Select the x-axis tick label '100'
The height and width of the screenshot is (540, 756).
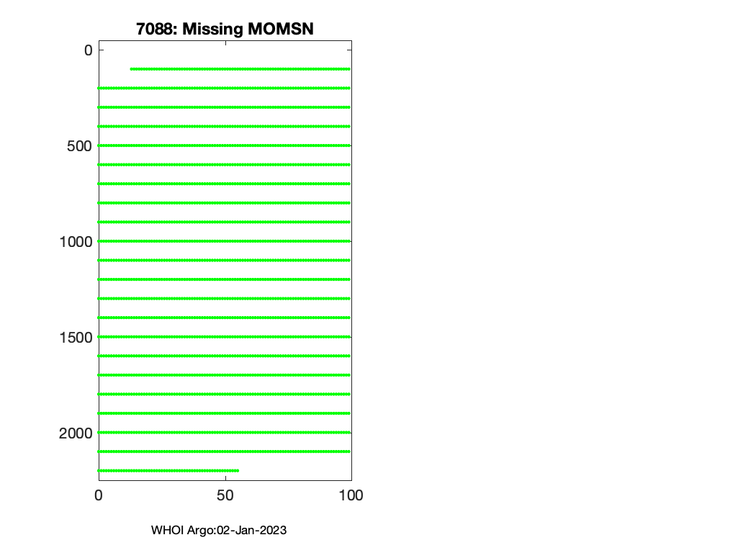(x=351, y=495)
